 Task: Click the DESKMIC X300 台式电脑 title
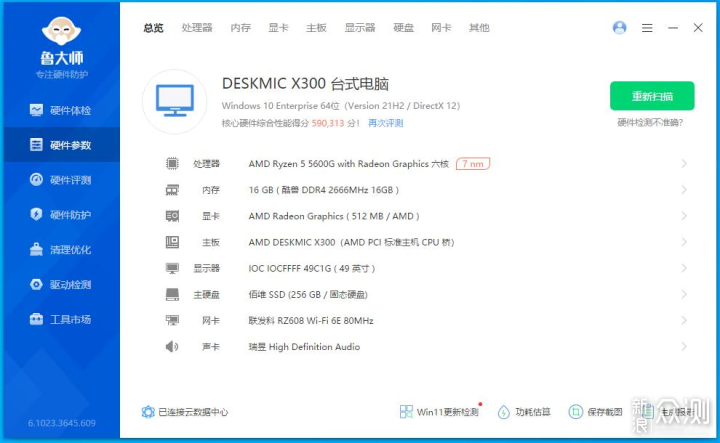(x=305, y=84)
